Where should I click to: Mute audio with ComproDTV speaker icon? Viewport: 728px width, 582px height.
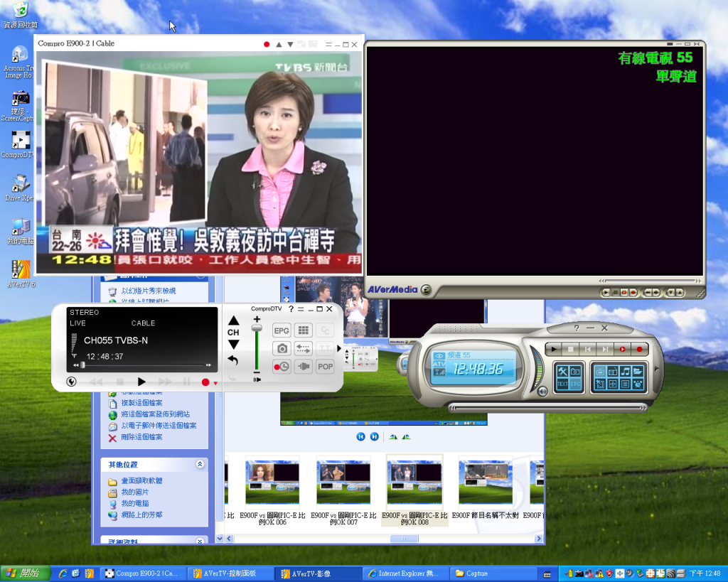point(256,379)
